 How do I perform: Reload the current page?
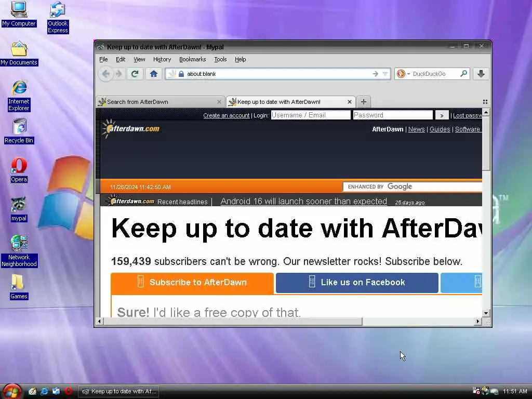pos(135,74)
